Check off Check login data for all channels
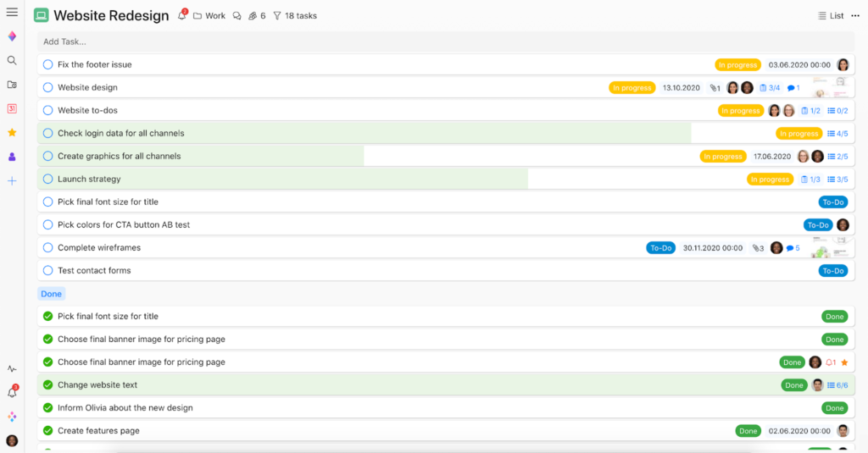 click(47, 133)
